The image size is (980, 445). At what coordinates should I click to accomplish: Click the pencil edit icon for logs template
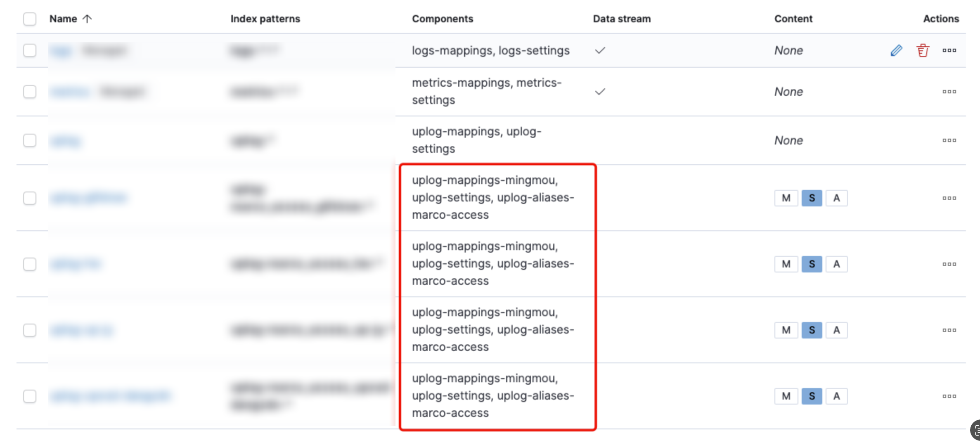[x=896, y=50]
